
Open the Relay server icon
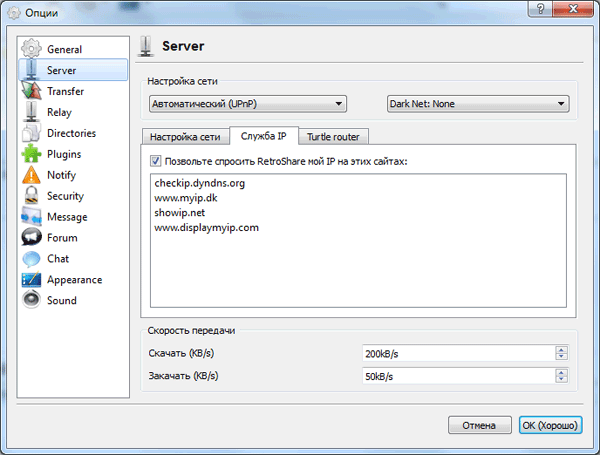click(x=31, y=112)
